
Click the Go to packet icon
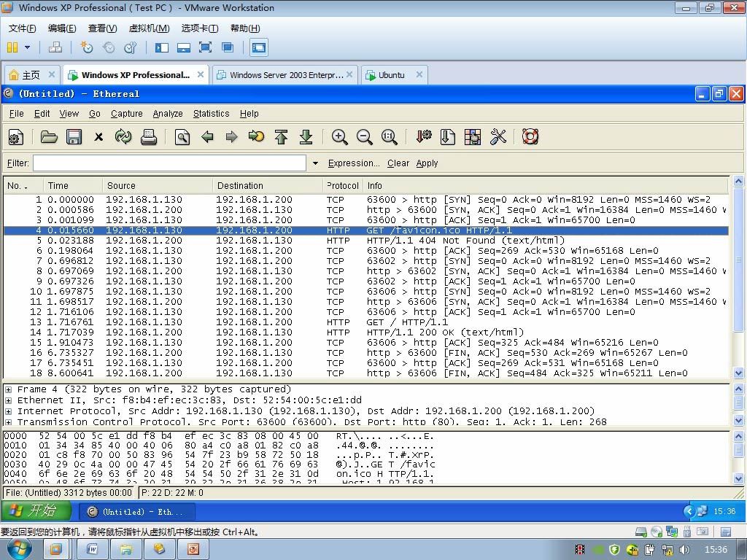[256, 137]
